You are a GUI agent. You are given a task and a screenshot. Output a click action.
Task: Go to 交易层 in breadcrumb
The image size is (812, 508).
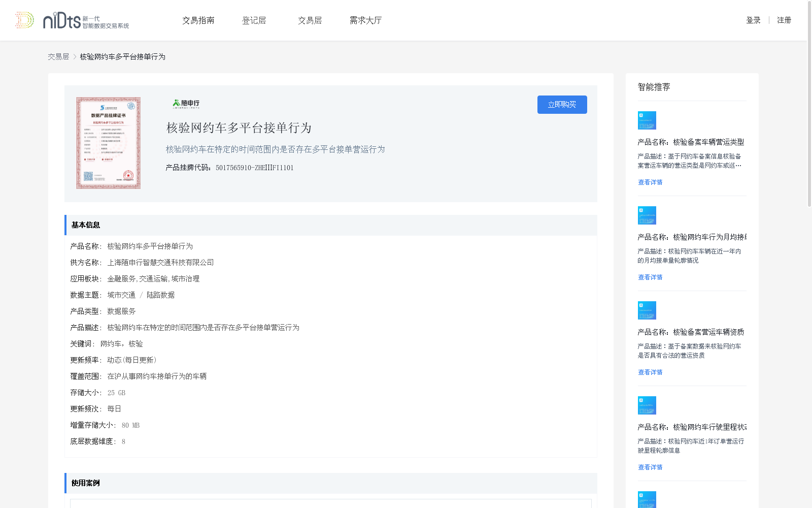[58, 57]
